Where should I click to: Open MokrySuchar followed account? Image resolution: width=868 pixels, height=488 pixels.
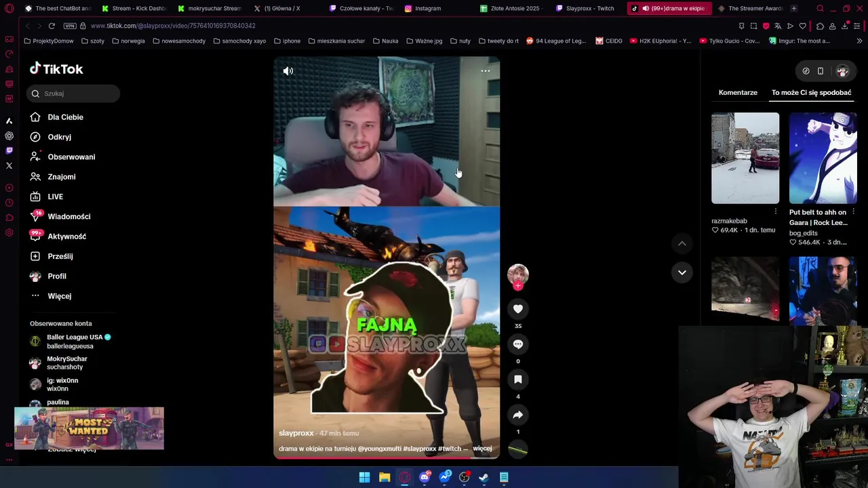coord(59,363)
